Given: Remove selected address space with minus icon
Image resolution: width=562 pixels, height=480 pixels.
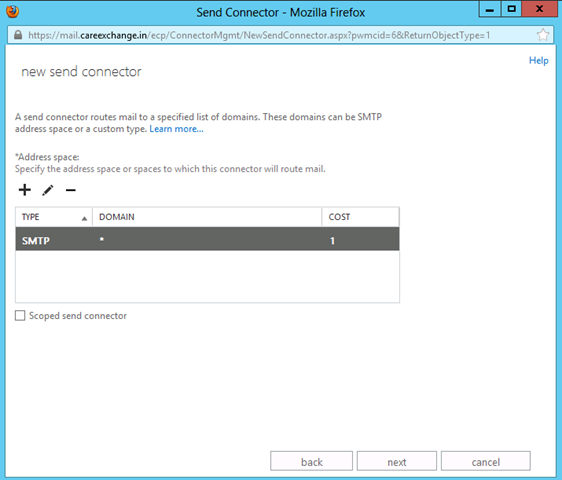Looking at the screenshot, I should pos(71,190).
